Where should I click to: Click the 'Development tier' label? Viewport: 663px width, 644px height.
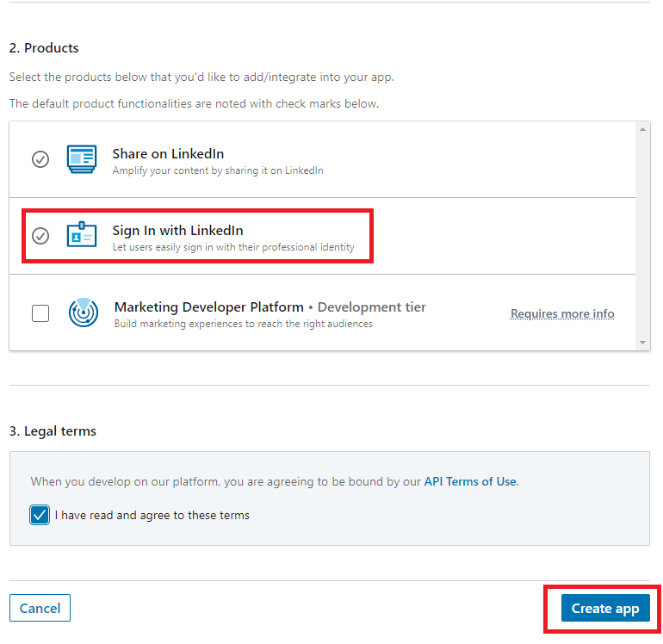tap(372, 307)
